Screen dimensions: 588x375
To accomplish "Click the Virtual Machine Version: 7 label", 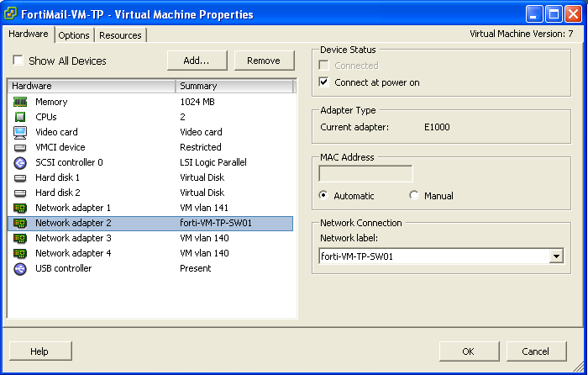I will click(522, 34).
